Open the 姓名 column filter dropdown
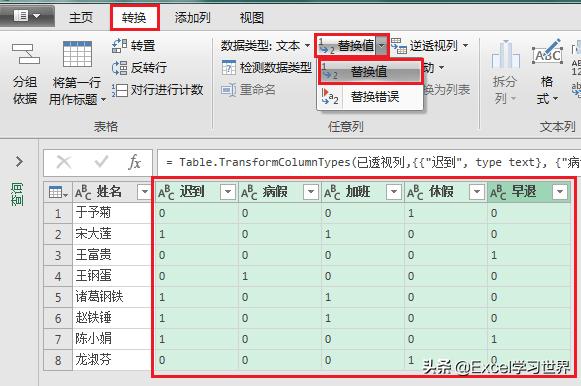 coord(144,192)
